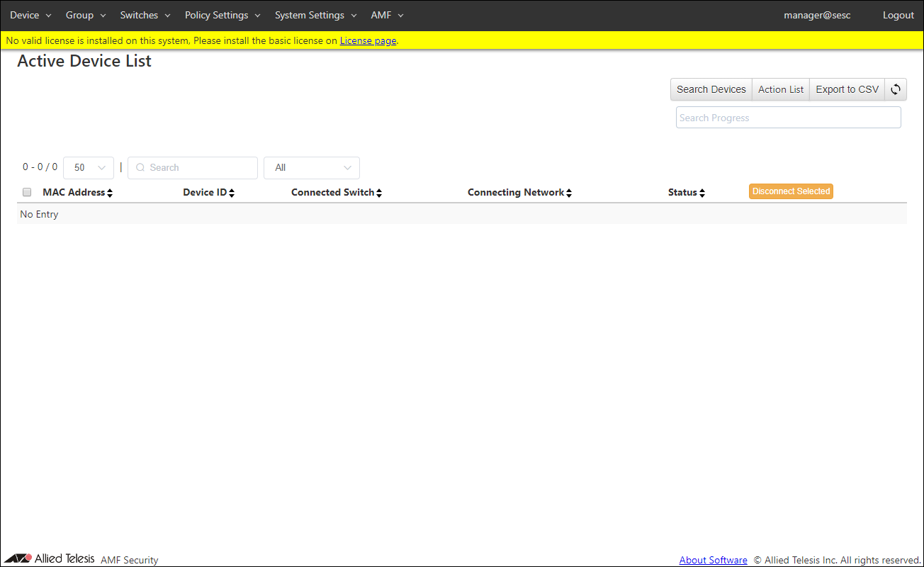Screen dimensions: 924x567
Task: Click the refresh icon button
Action: coord(896,89)
